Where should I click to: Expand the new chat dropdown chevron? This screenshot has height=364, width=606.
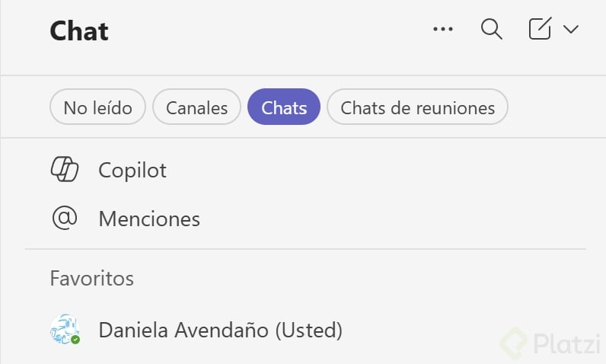click(571, 30)
